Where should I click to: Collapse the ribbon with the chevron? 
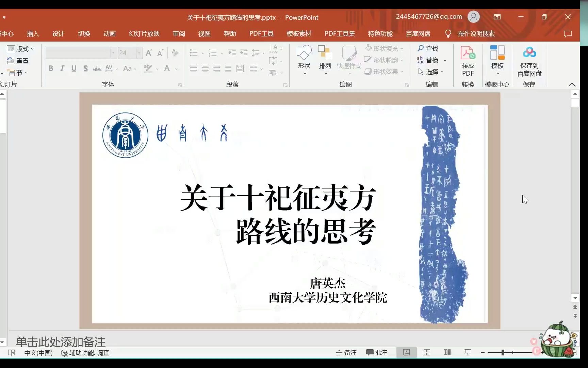(572, 85)
